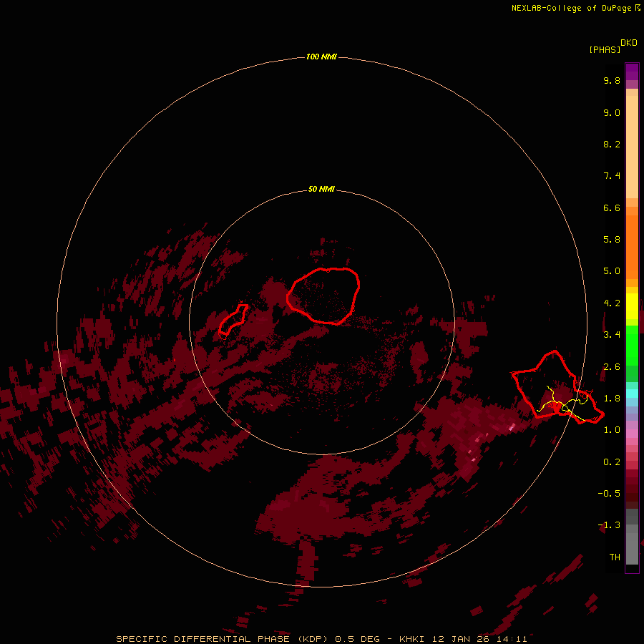Click the NEXLAB-College of DuPage credit text
This screenshot has height=644, width=644.
click(572, 8)
